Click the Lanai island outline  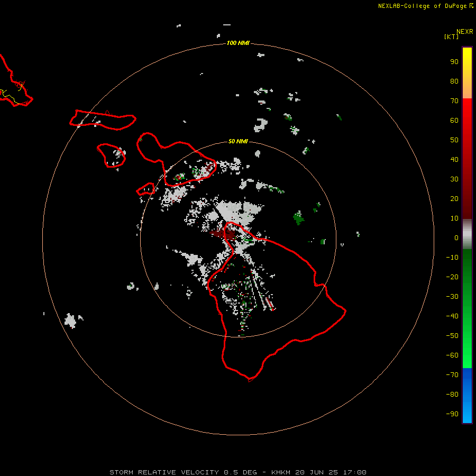[x=112, y=155]
